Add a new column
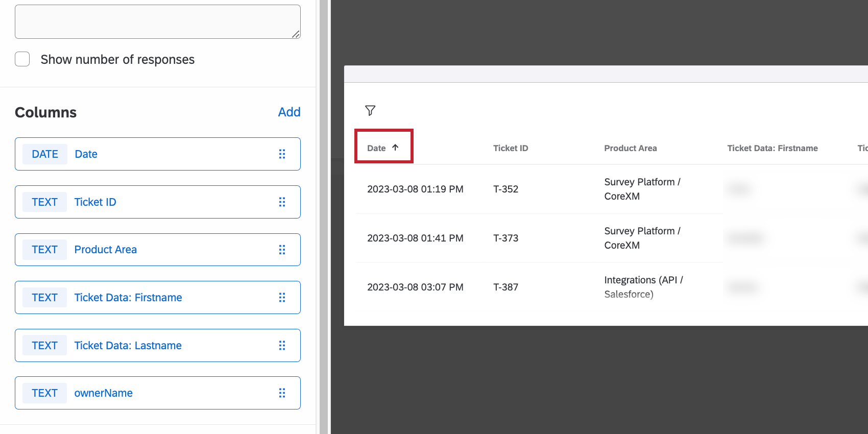 (x=289, y=112)
